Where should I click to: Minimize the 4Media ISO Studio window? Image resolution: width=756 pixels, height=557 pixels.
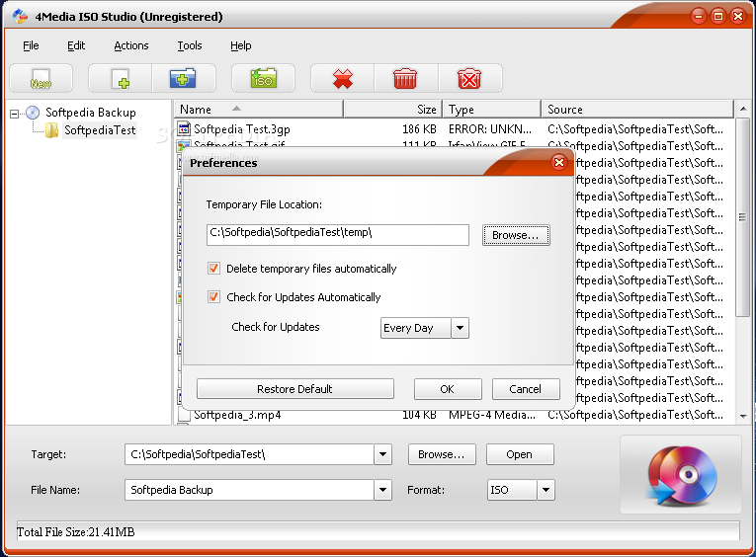coord(698,17)
